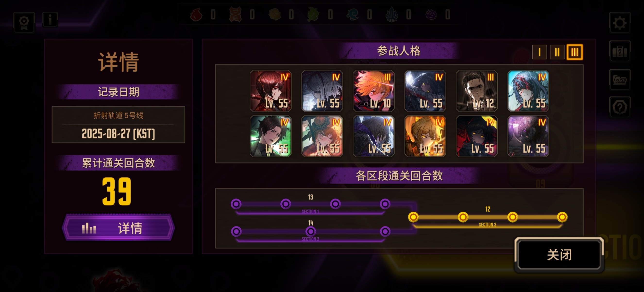Select team record tab III

pos(575,52)
